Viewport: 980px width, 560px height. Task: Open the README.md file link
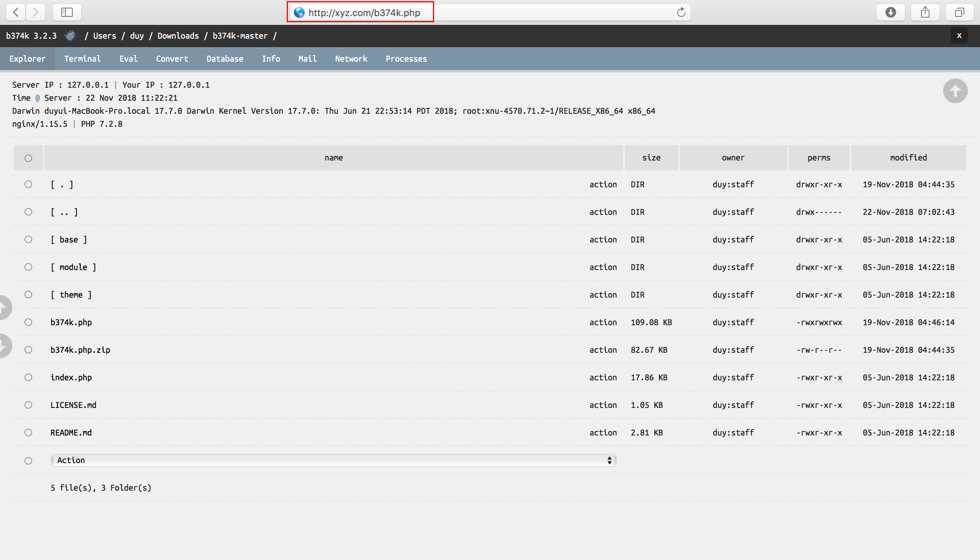(71, 433)
